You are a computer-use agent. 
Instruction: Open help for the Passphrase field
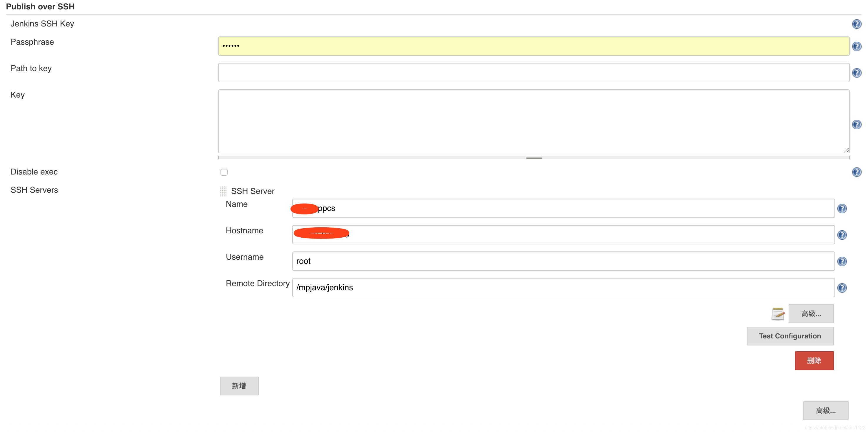pyautogui.click(x=856, y=46)
